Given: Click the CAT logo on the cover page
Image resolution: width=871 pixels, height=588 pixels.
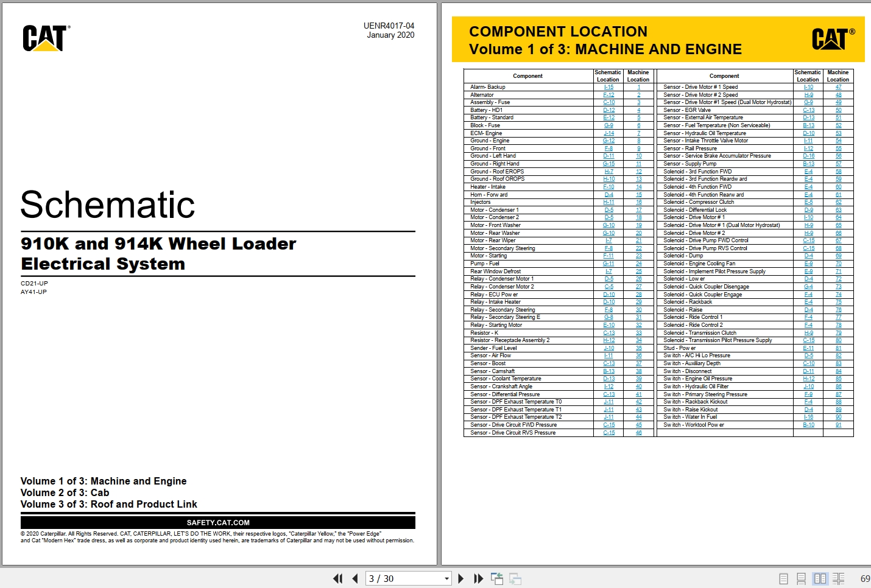Looking at the screenshot, I should tap(46, 38).
